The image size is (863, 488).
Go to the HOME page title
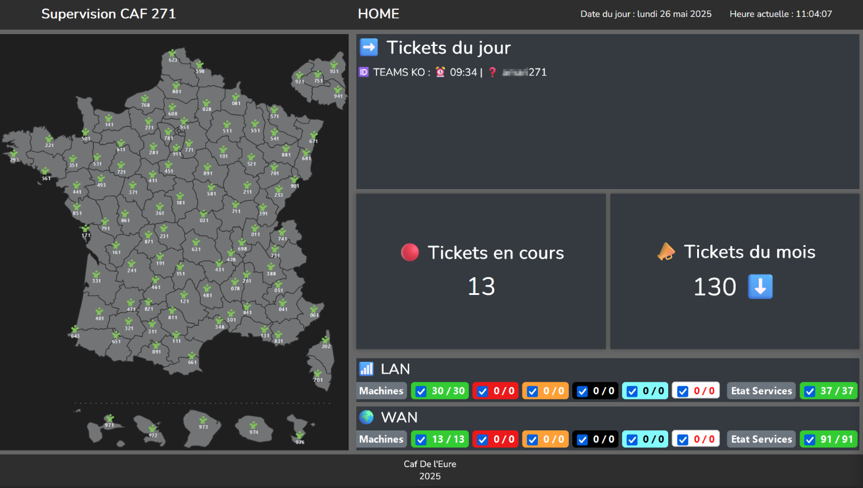pos(378,14)
